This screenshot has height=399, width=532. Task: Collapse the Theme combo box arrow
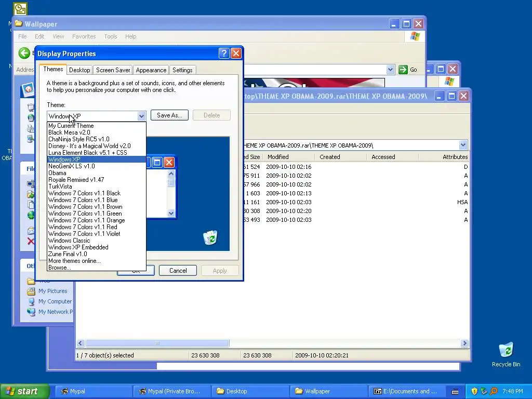coord(141,116)
